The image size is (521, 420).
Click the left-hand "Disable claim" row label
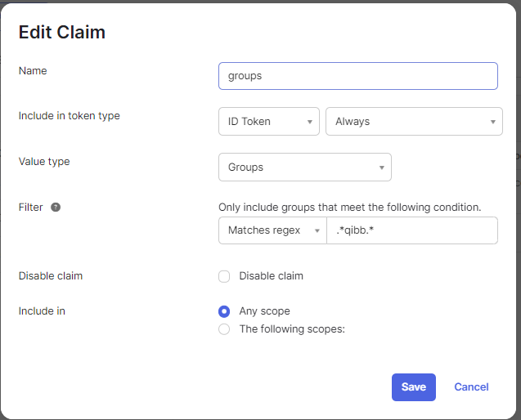point(51,276)
